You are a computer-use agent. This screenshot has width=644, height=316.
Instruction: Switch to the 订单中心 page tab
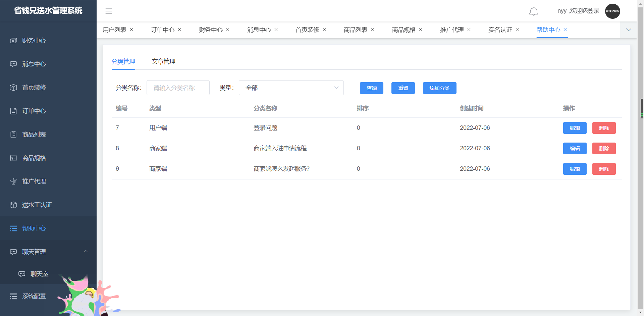(x=162, y=30)
